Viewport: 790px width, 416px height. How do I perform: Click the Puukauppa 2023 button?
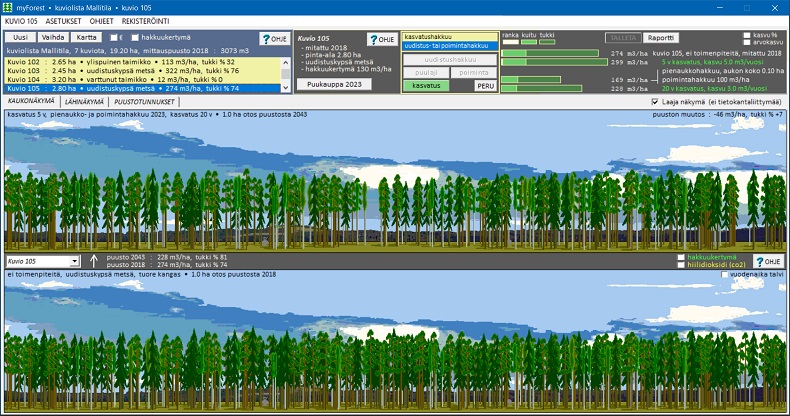[x=330, y=85]
